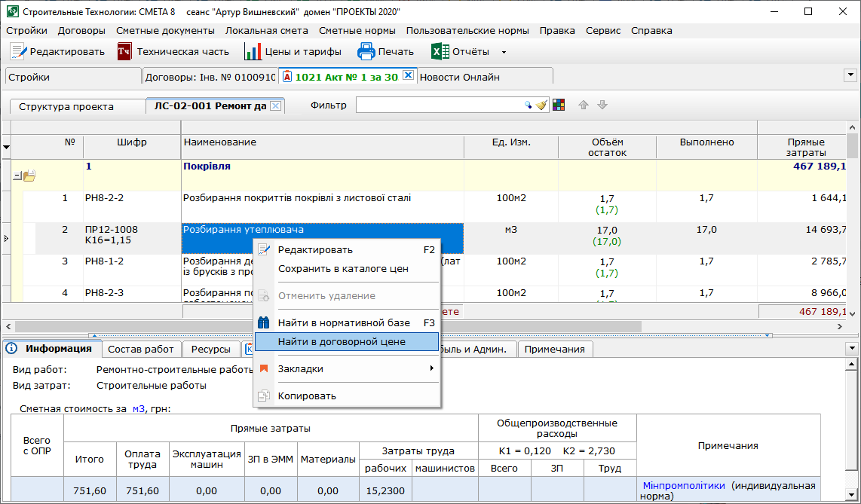Open Техническая часть from the toolbar

(124, 52)
